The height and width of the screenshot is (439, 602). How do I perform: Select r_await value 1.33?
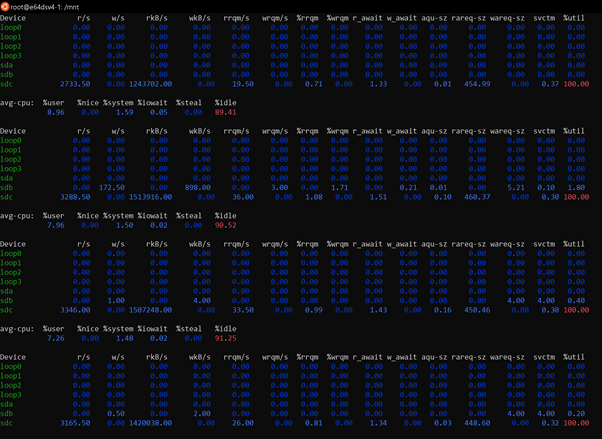tap(378, 84)
